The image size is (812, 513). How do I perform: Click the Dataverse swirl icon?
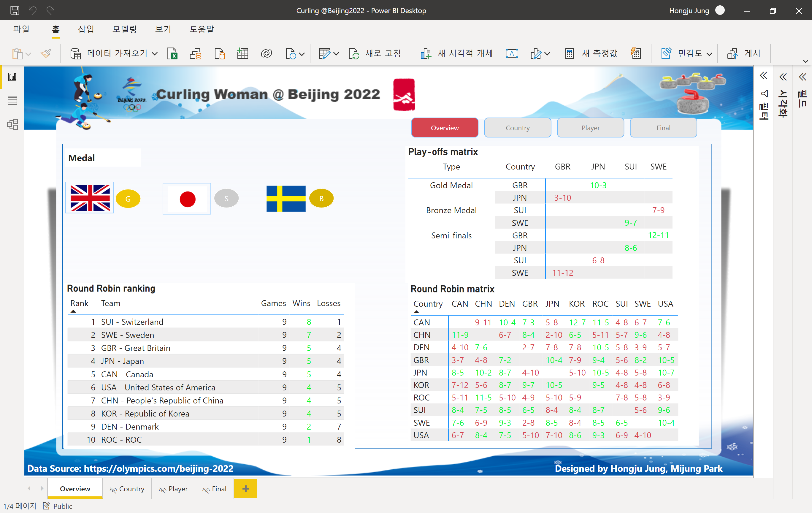point(266,54)
